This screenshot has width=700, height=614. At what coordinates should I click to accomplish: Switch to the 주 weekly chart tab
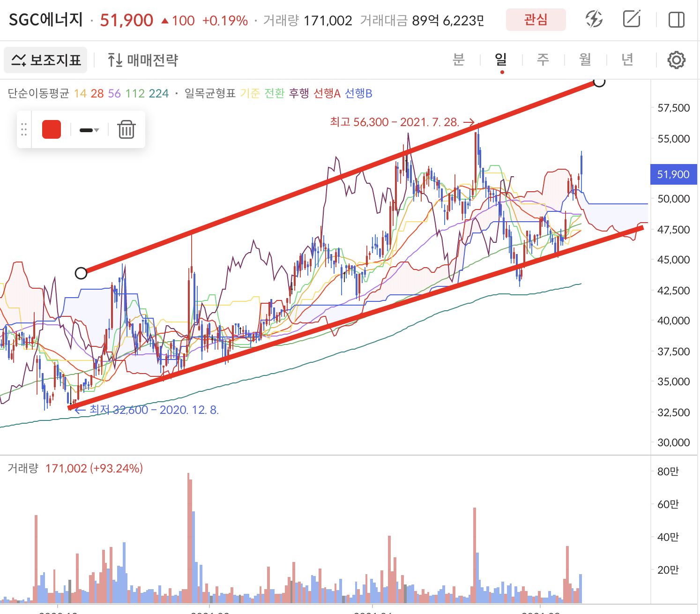[543, 60]
